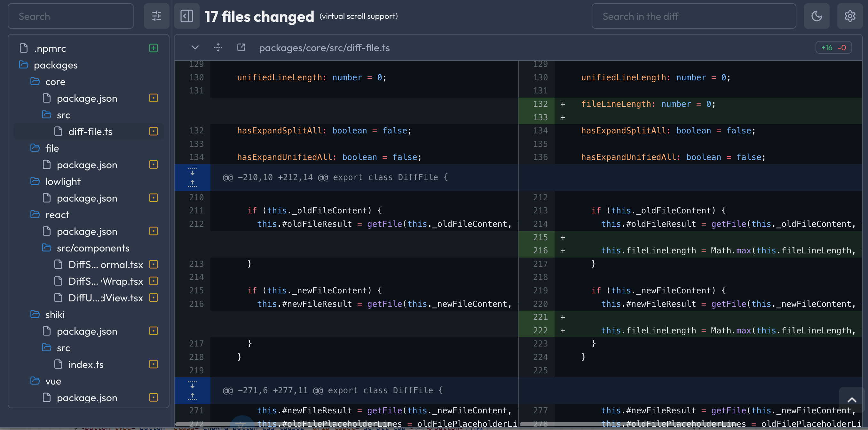Open the file filter options icon
This screenshot has height=430, width=868.
[x=156, y=16]
